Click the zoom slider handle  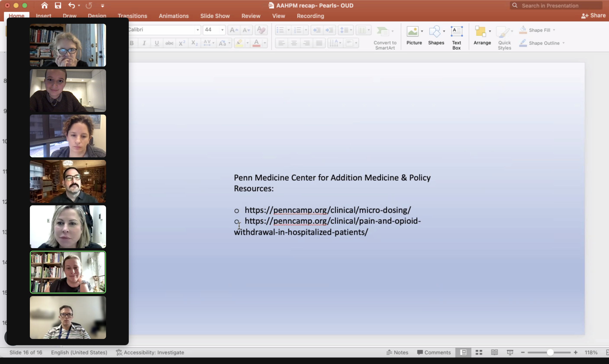(550, 353)
